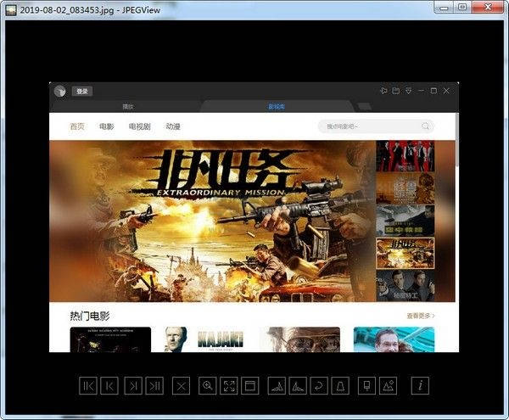
Task: Delete the current image with X icon
Action: coord(181,385)
